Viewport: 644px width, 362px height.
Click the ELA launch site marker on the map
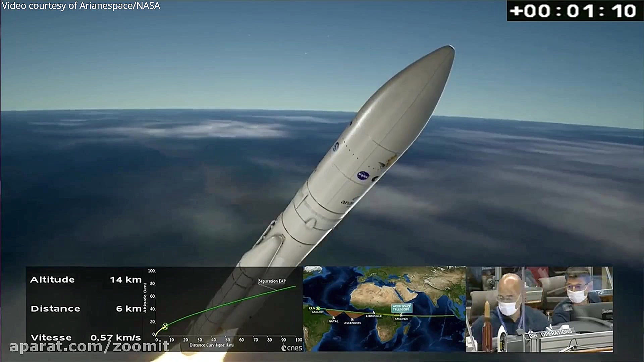pyautogui.click(x=318, y=308)
